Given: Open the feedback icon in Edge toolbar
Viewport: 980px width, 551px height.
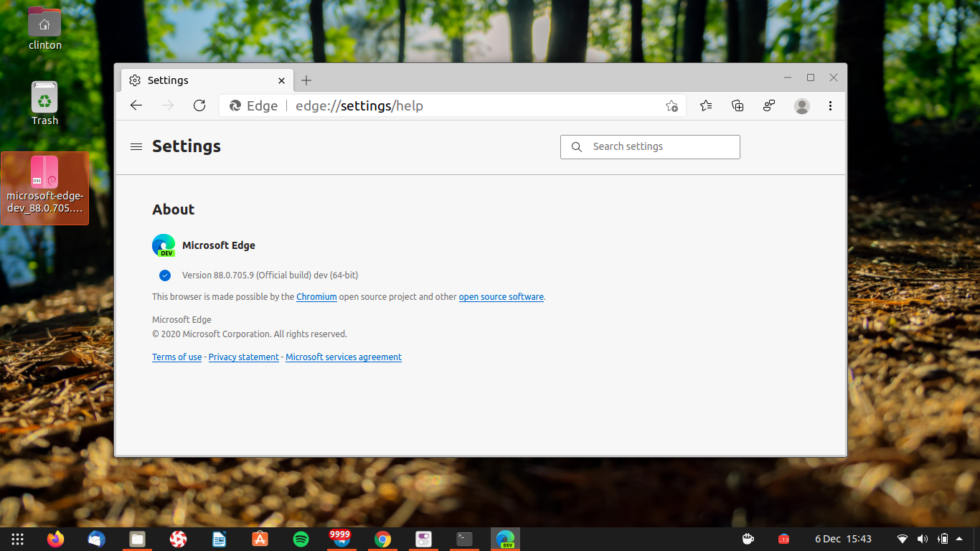Looking at the screenshot, I should tap(769, 105).
